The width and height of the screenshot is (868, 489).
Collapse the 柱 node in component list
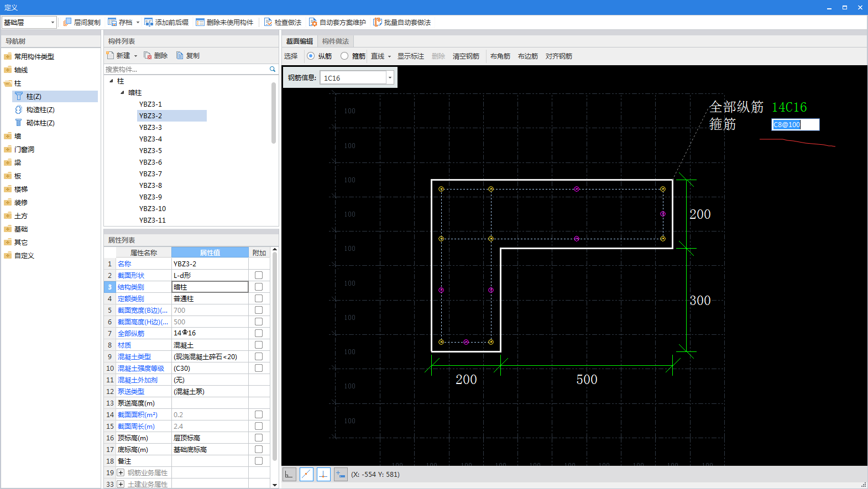coord(111,81)
